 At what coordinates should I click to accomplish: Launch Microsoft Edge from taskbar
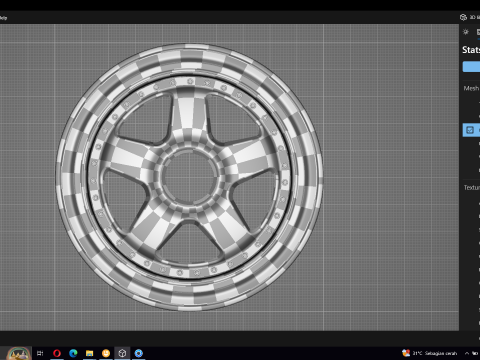tap(73, 353)
